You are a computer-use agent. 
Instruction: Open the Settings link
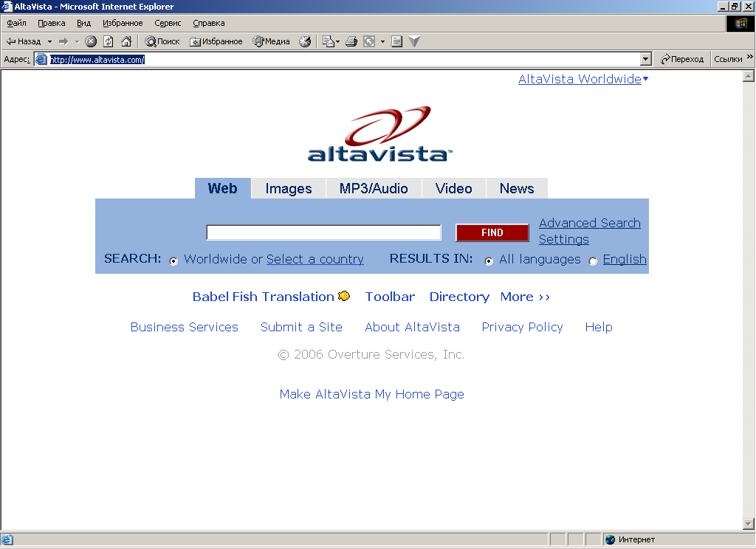click(x=563, y=240)
